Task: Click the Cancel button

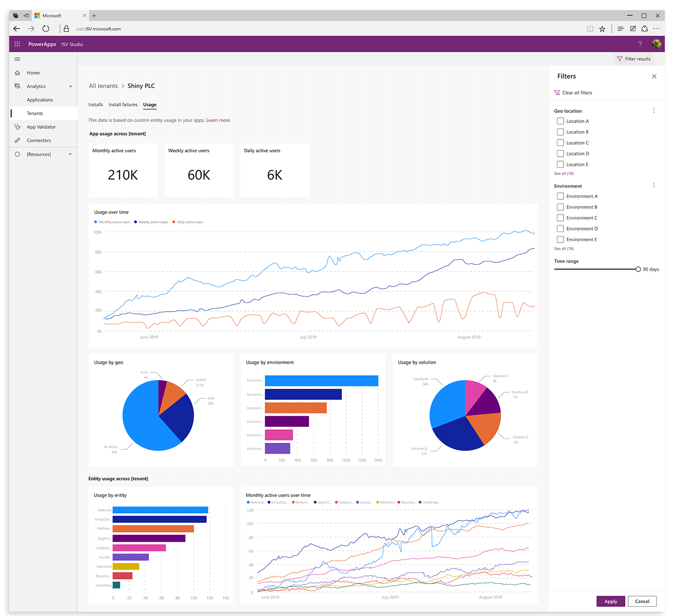Action: 642,602
